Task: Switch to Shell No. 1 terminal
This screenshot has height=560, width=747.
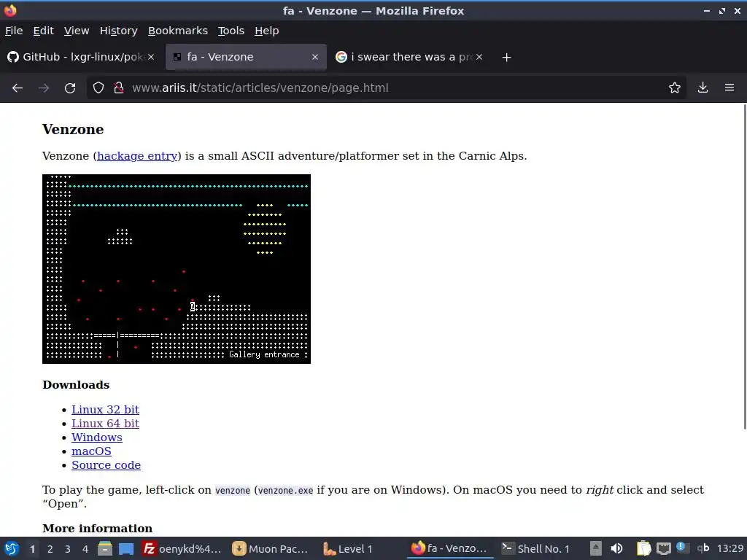Action: (536, 548)
